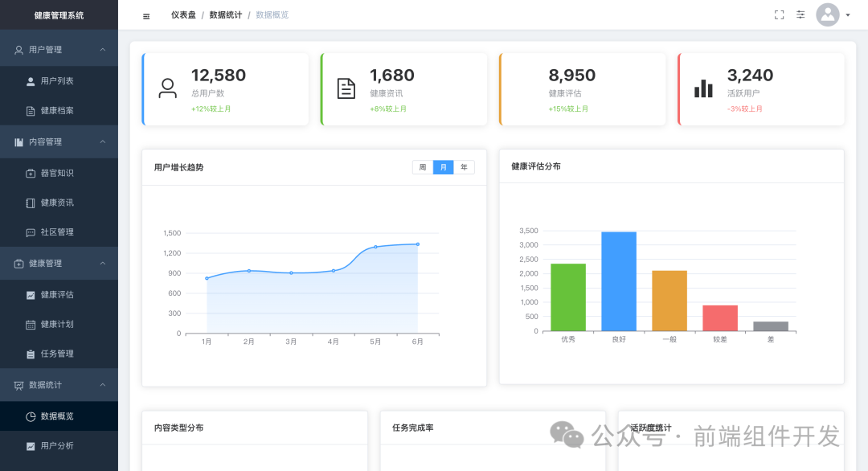Click the 良好 bar in the assessment chart
868x471 pixels.
pyautogui.click(x=618, y=281)
